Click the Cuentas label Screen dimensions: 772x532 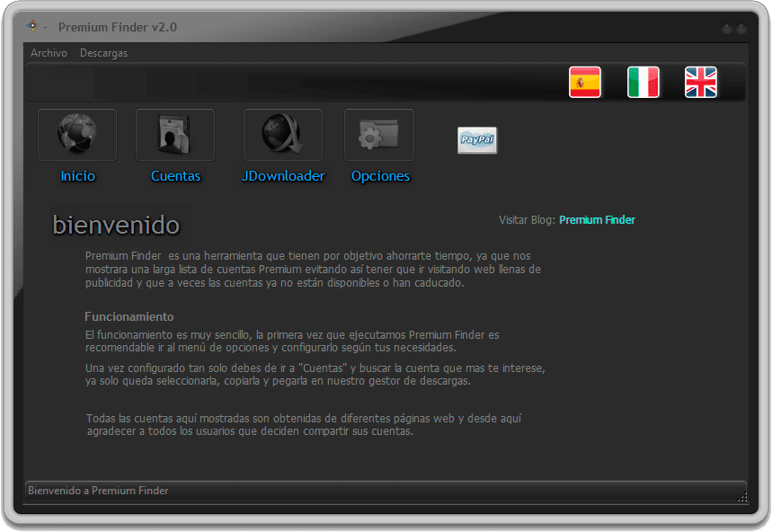(176, 176)
